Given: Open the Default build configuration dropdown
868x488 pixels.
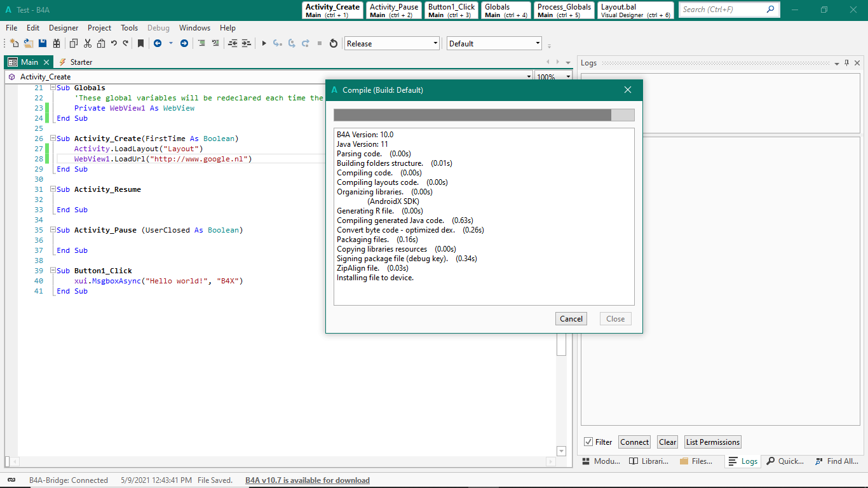Looking at the screenshot, I should (x=538, y=43).
